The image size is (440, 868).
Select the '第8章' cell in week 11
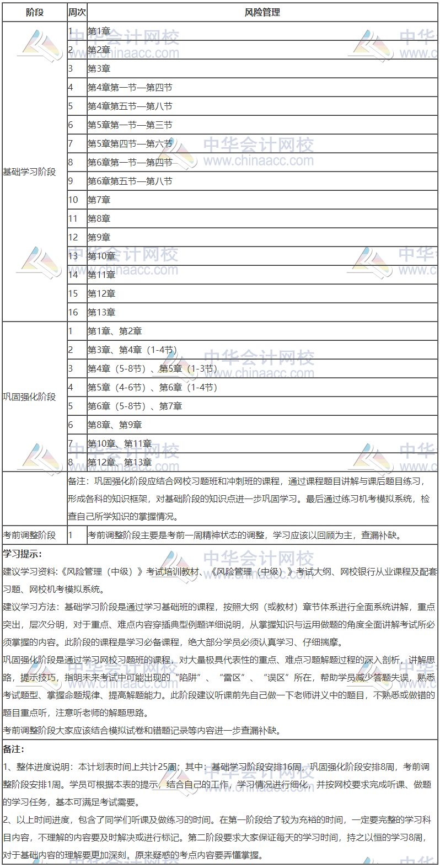point(262,219)
